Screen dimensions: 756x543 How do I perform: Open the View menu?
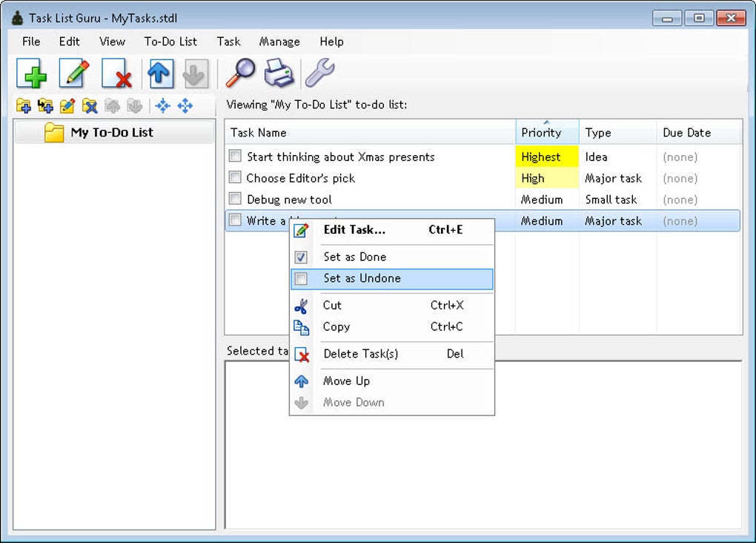point(113,42)
